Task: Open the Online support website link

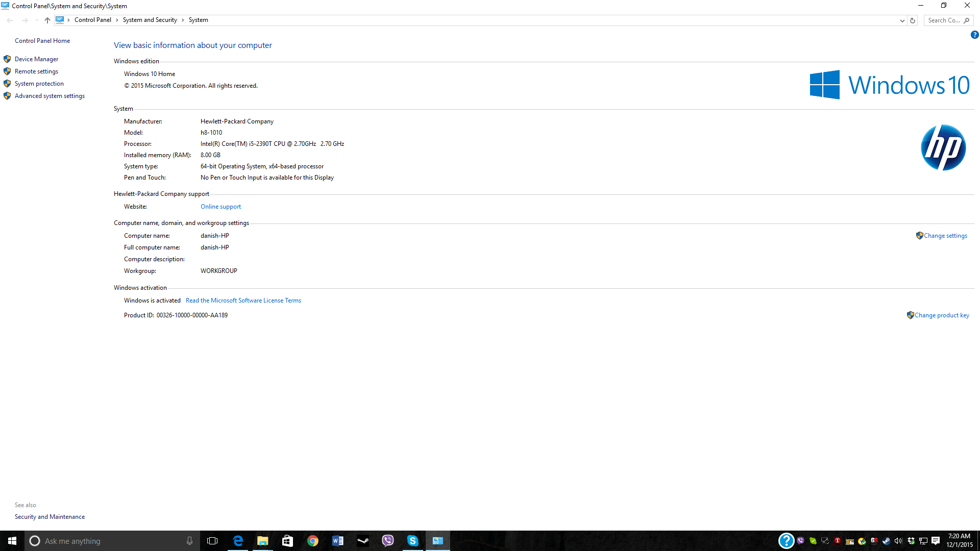Action: pyautogui.click(x=220, y=207)
